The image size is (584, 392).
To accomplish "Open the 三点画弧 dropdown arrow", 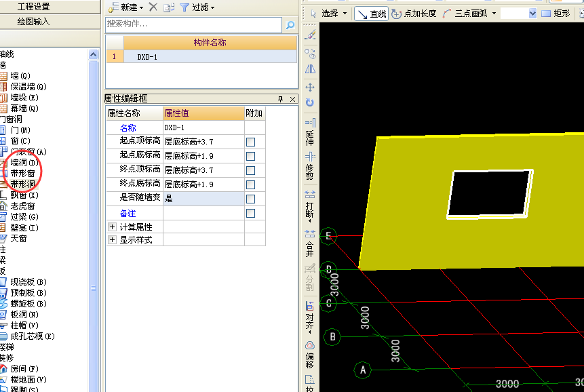I will (x=494, y=14).
